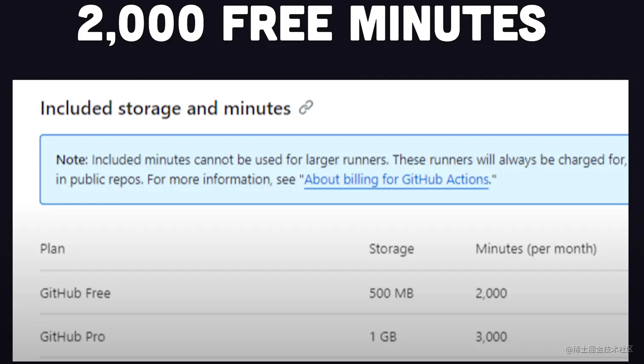Click the watermark text in bottom corner

[599, 350]
